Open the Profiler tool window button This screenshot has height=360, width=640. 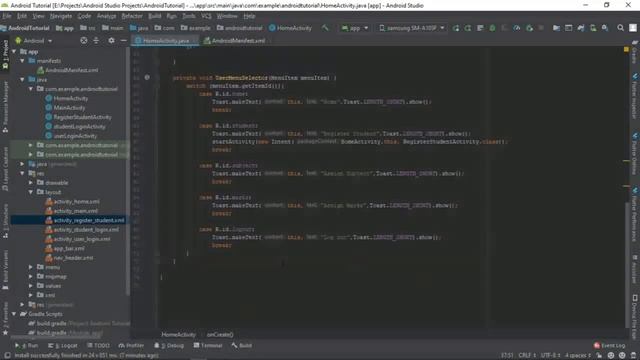[131, 345]
